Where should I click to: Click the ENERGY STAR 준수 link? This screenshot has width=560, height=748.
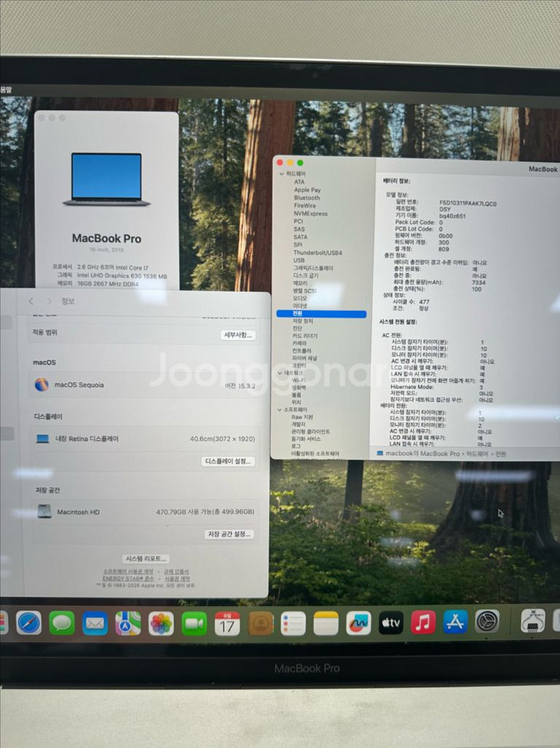point(128,578)
